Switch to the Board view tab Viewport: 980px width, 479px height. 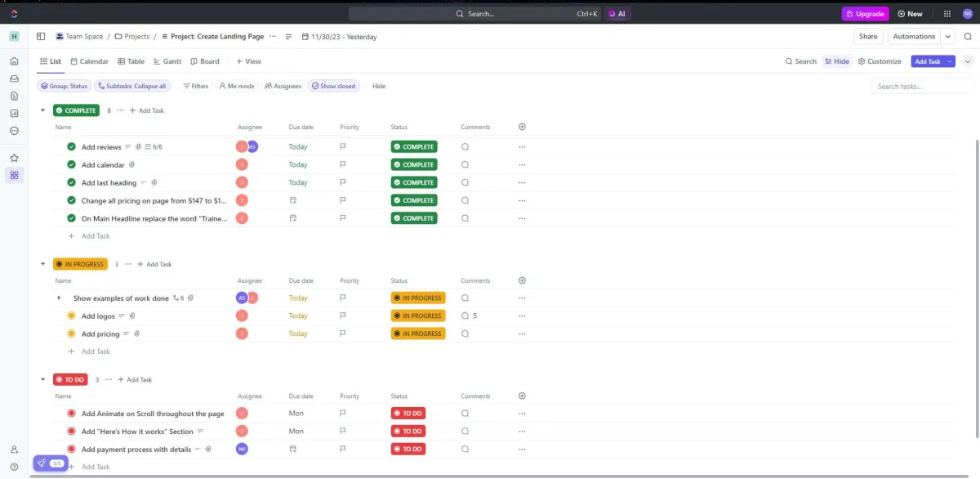[205, 61]
